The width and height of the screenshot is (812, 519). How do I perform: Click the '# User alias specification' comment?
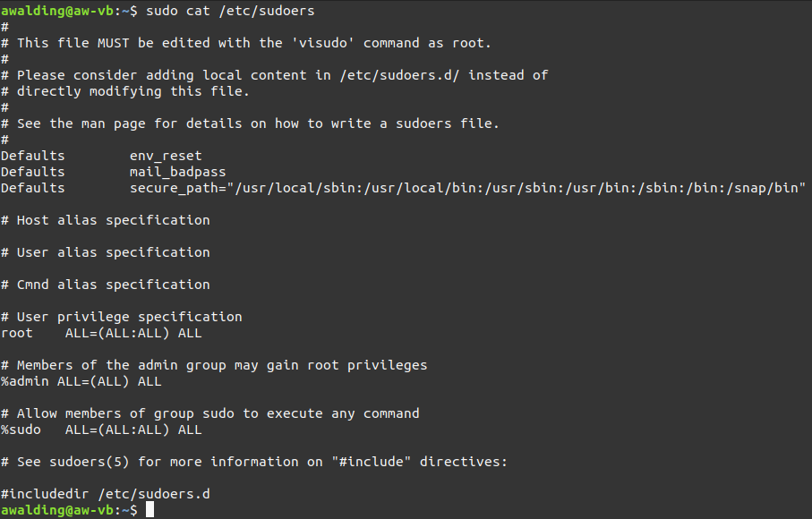(106, 252)
